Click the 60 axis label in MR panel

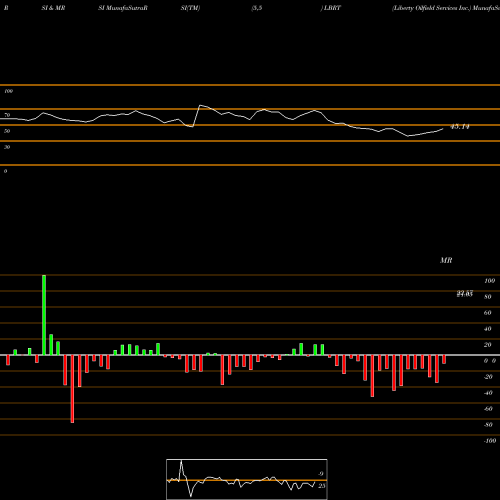click(488, 313)
